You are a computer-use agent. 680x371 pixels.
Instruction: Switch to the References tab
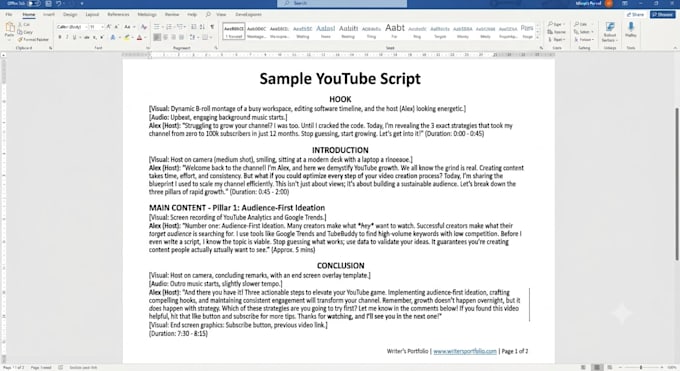(x=118, y=14)
